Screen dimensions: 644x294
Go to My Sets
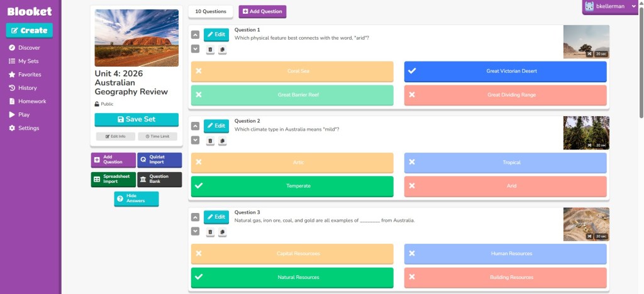pos(28,61)
